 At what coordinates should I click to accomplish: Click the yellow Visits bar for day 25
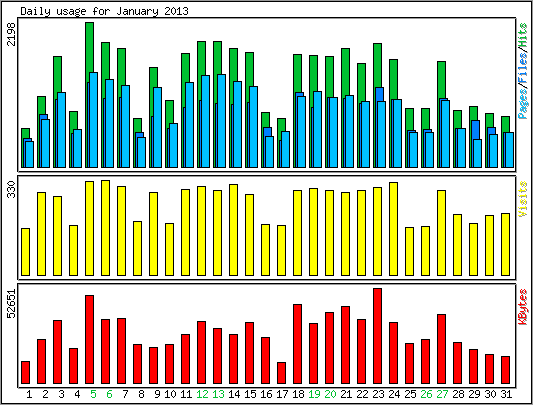point(409,251)
